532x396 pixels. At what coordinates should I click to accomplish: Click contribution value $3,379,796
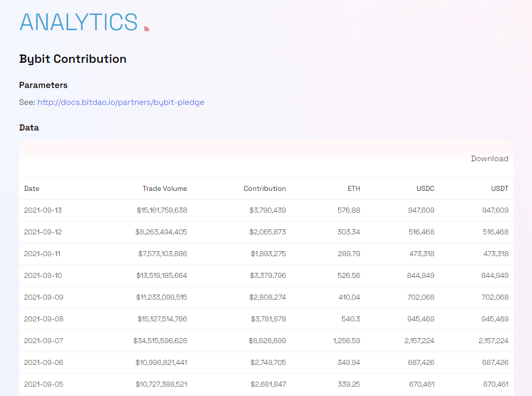click(268, 275)
